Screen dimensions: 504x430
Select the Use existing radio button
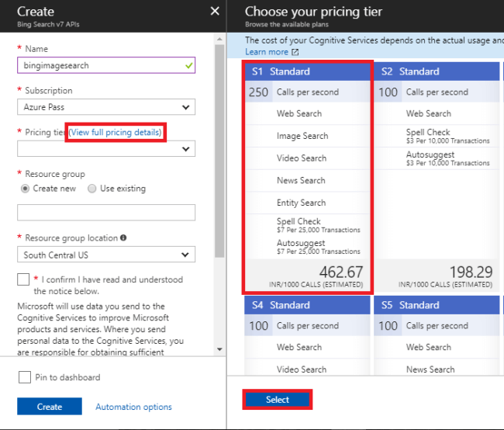tap(92, 189)
